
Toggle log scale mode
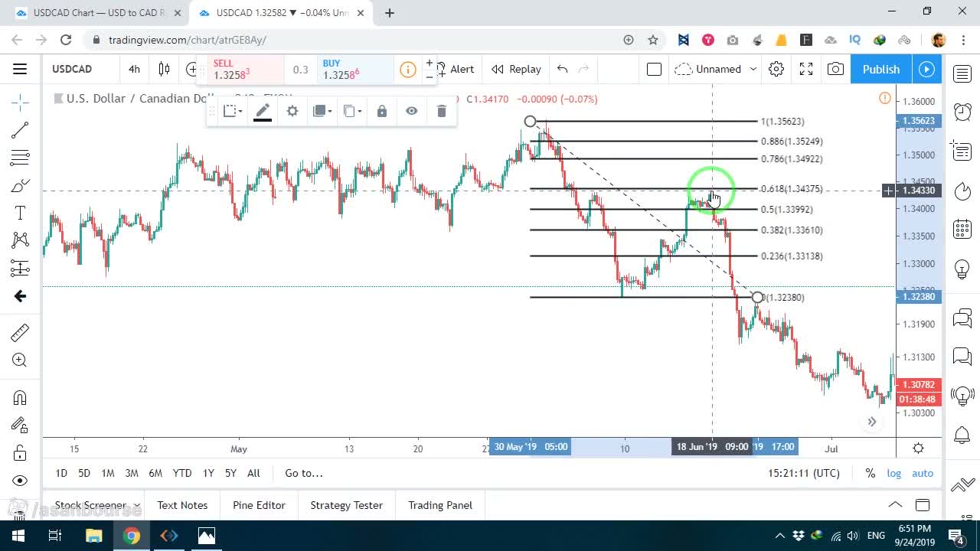click(894, 473)
